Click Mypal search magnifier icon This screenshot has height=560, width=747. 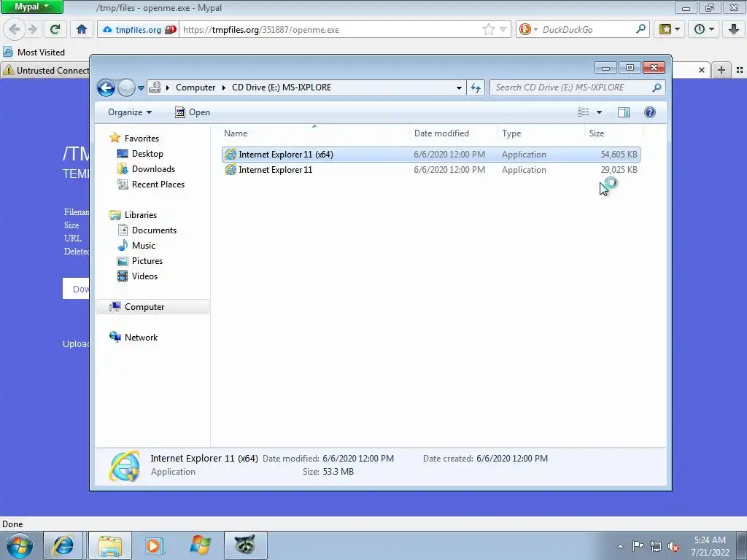pyautogui.click(x=640, y=29)
